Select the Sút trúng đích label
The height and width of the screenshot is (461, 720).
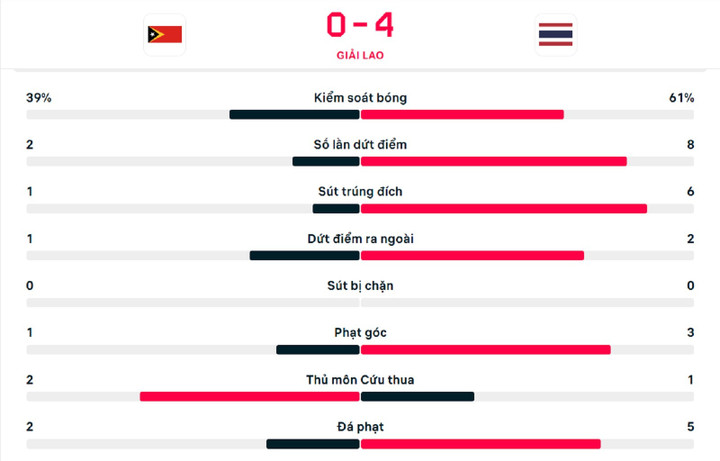pyautogui.click(x=359, y=192)
